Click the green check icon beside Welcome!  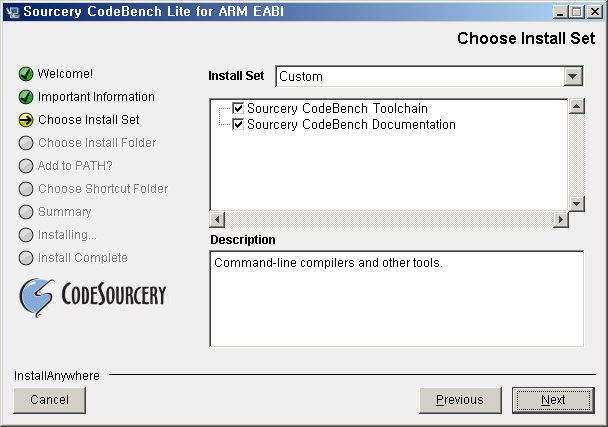pos(26,74)
